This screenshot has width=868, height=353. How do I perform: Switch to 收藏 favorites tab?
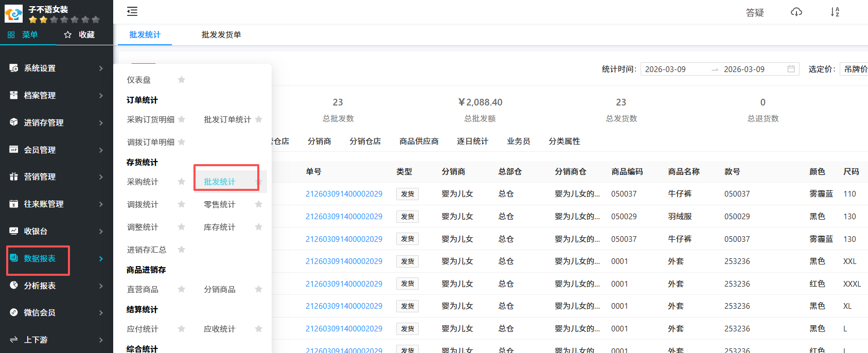pyautogui.click(x=80, y=34)
